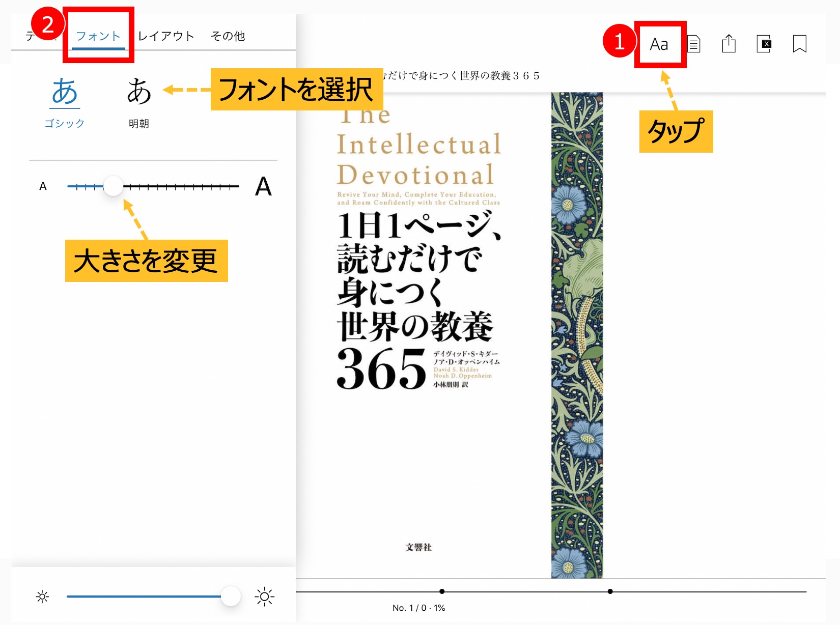This screenshot has width=840, height=625.
Task: Open the X-Ray icon in the toolbar
Action: pos(764,44)
